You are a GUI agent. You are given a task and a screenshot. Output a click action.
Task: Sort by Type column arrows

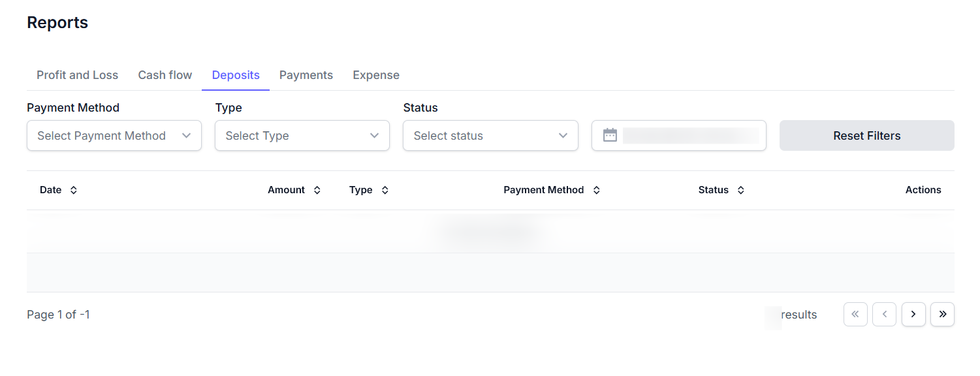pyautogui.click(x=385, y=190)
